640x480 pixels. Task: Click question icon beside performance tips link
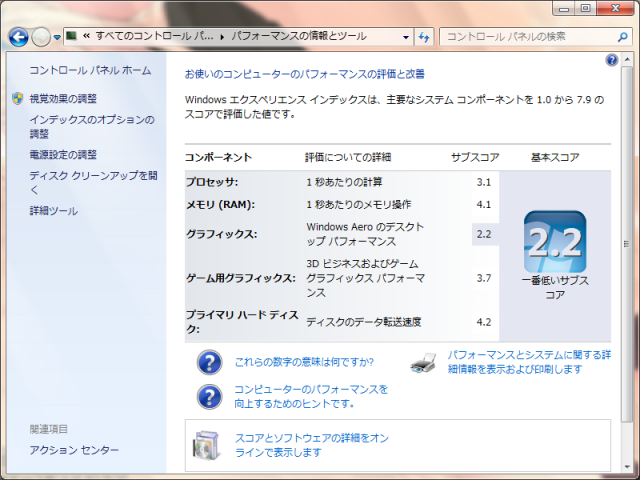(x=209, y=396)
